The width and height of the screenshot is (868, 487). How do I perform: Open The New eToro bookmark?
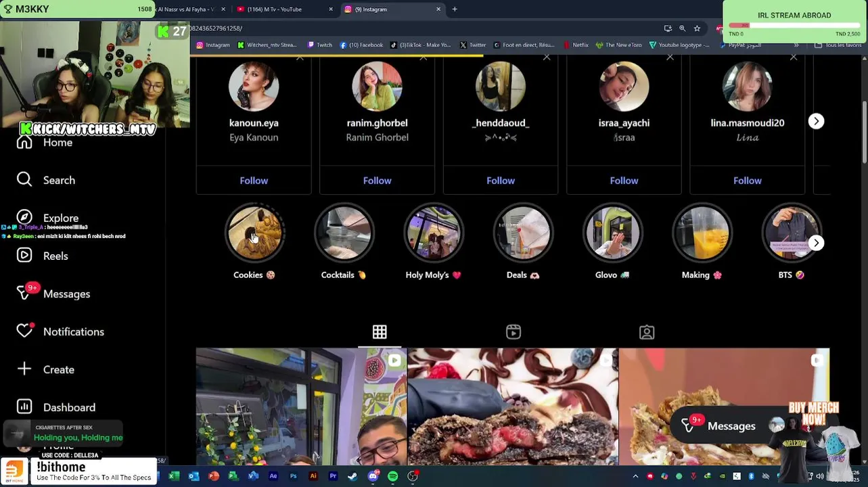coord(619,45)
